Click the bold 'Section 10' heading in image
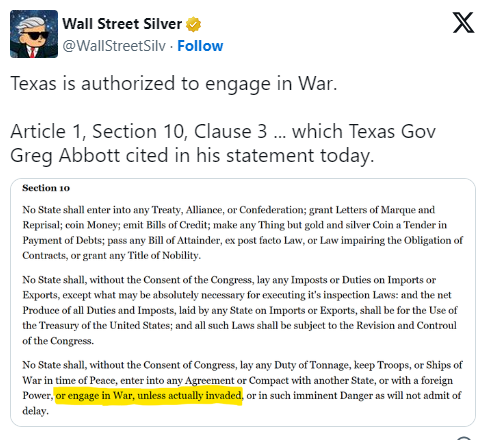This screenshot has height=440, width=487. pyautogui.click(x=46, y=188)
